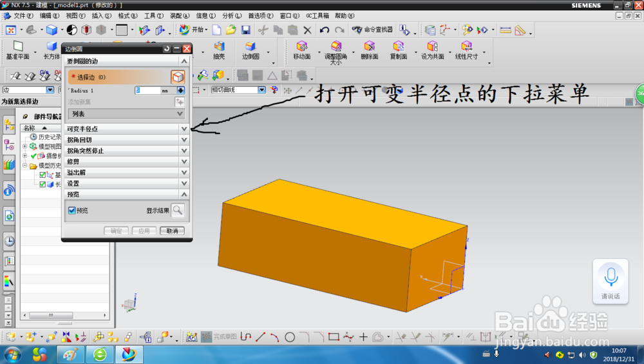This screenshot has width=644, height=364.
Task: Select the rectangle sketch tool at bottom
Action: (x=334, y=338)
